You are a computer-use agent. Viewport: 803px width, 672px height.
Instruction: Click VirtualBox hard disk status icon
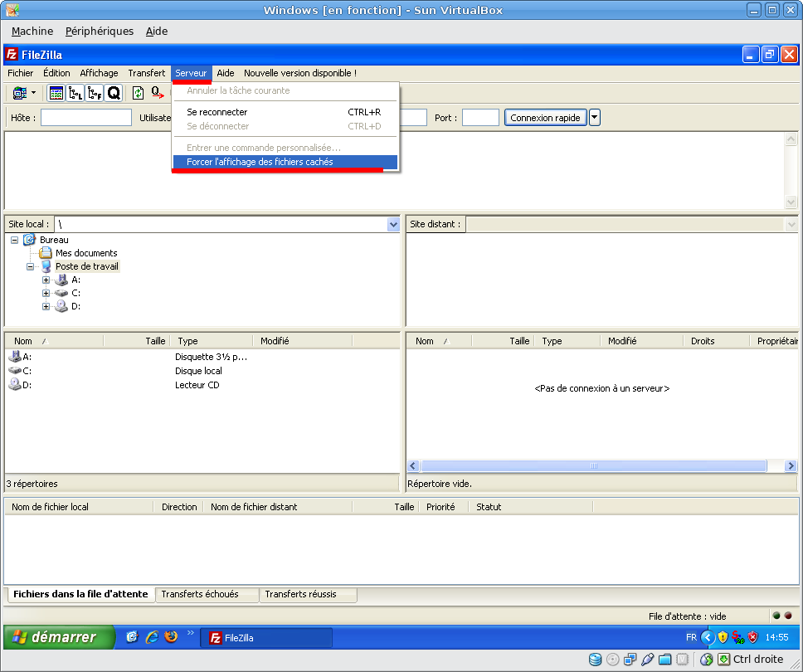595,660
